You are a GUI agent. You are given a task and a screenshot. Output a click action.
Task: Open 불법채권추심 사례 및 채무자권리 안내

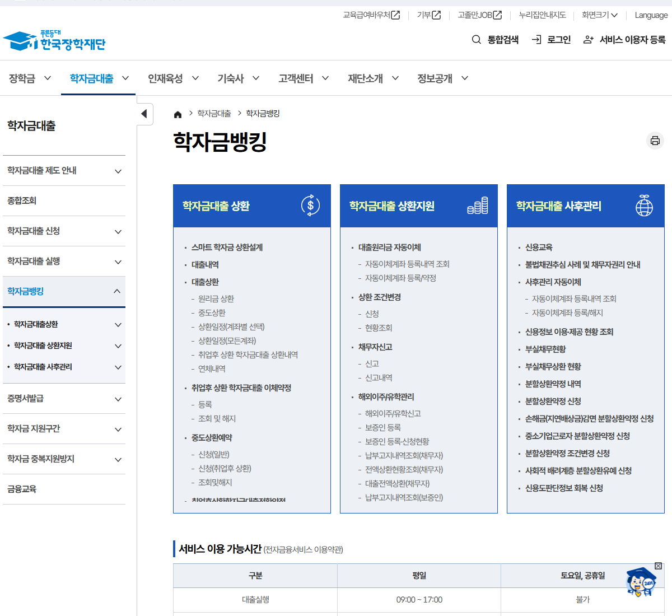(x=583, y=265)
